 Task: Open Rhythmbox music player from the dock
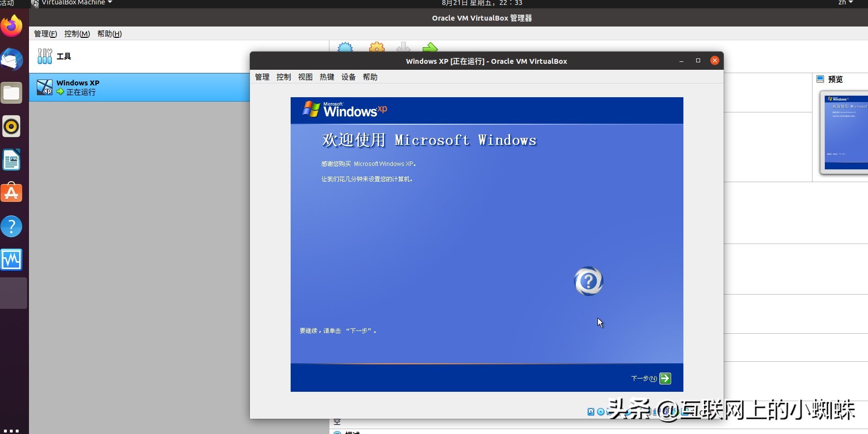click(12, 126)
